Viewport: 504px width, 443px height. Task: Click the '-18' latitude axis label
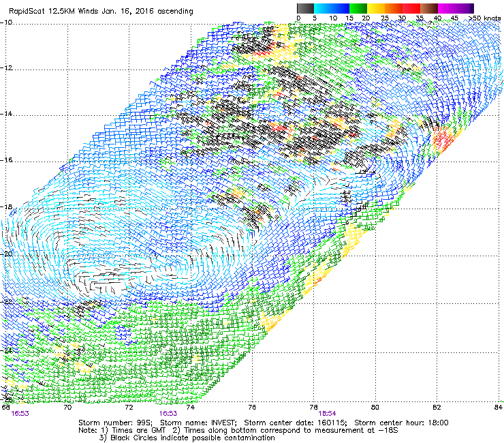tap(6, 207)
